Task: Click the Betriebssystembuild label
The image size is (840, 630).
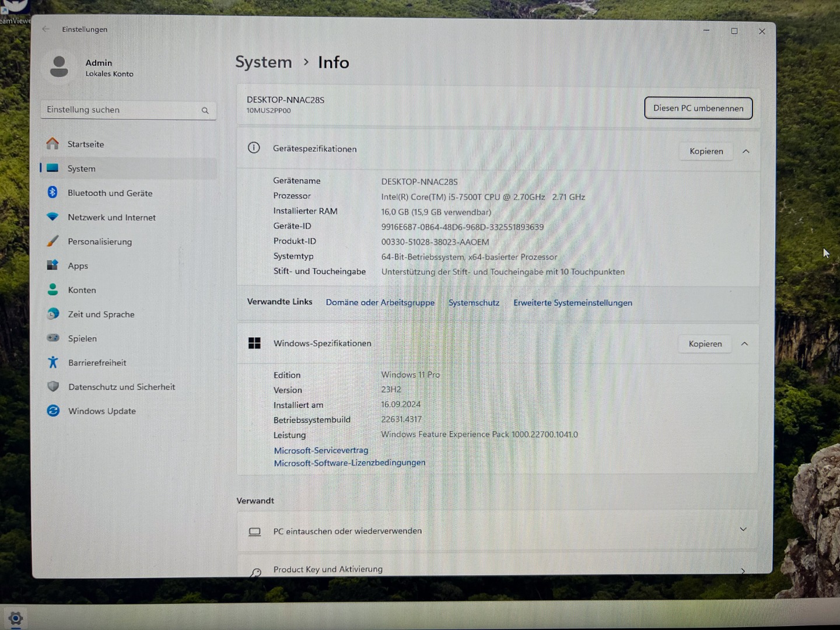Action: pos(312,419)
